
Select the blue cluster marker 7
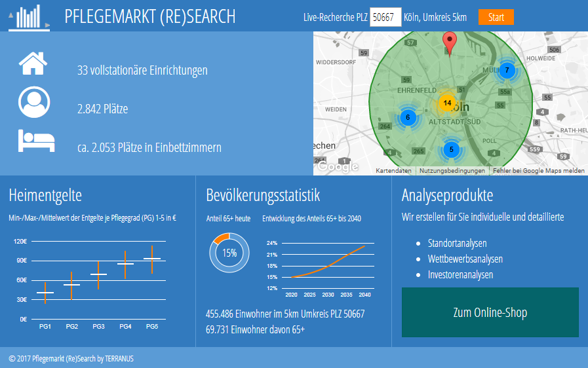click(x=507, y=70)
